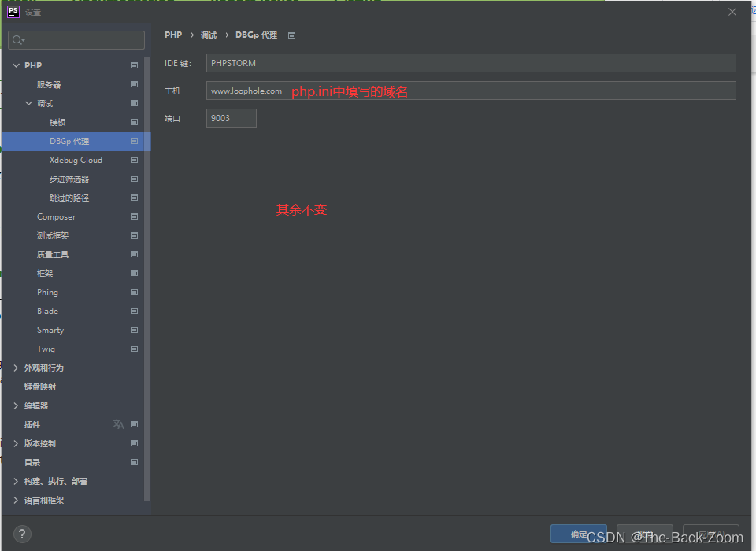Expand the 编辑器 section
The image size is (756, 551).
[16, 405]
